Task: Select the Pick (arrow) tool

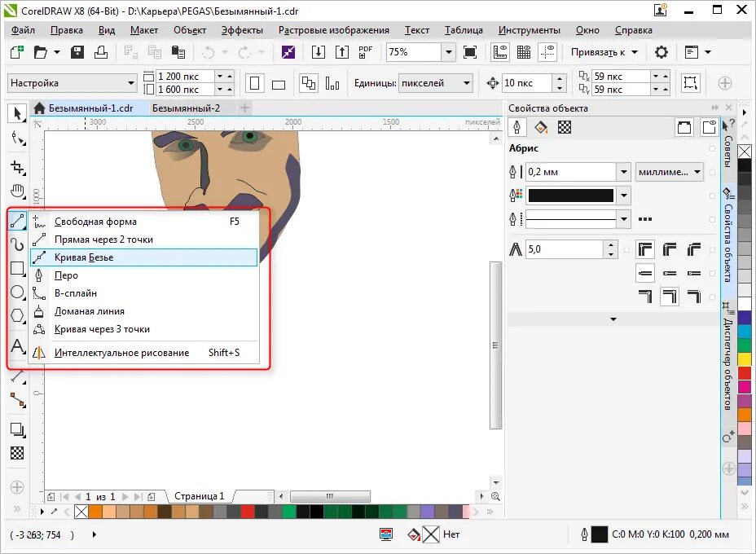Action: point(17,114)
